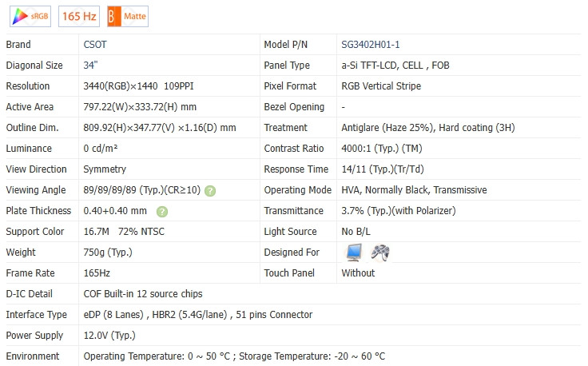Click the Power Supply label

(x=34, y=336)
